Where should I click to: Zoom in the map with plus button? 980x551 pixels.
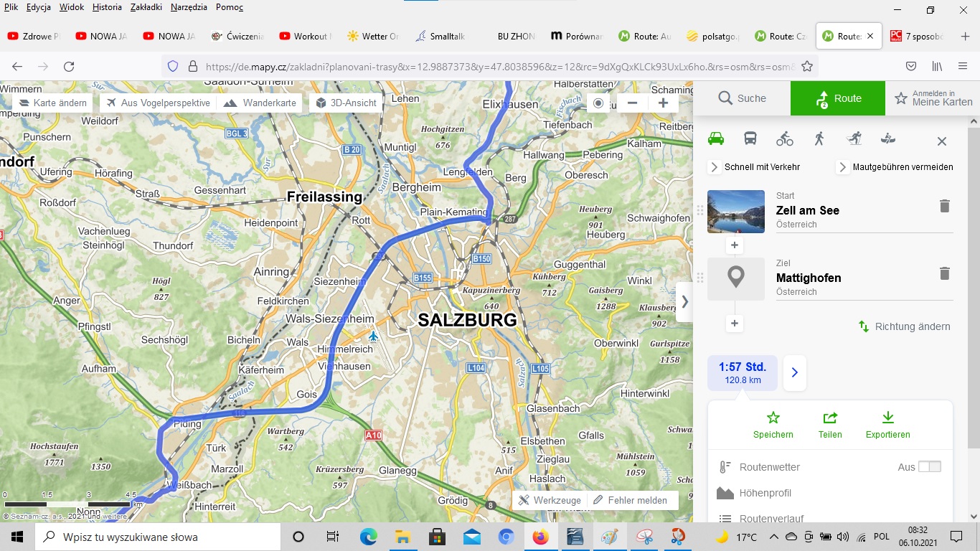[663, 103]
